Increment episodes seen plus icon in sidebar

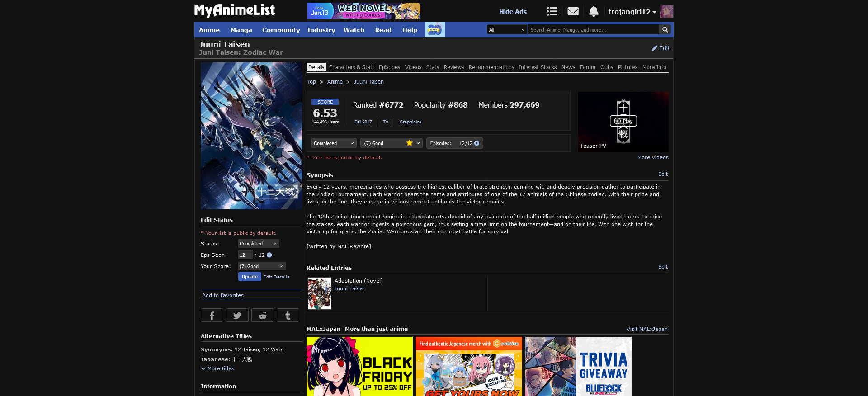269,255
